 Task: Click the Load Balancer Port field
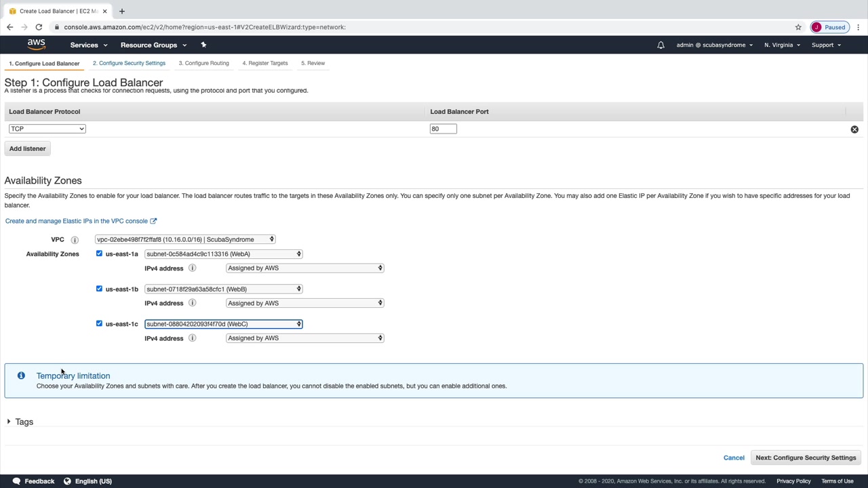tap(443, 129)
